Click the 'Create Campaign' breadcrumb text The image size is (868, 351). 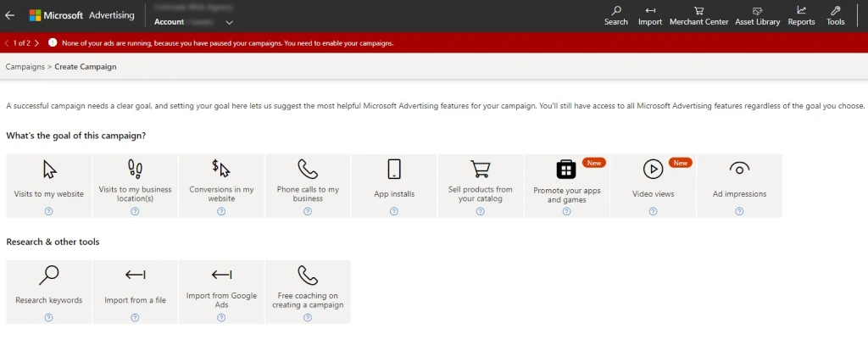tap(86, 66)
